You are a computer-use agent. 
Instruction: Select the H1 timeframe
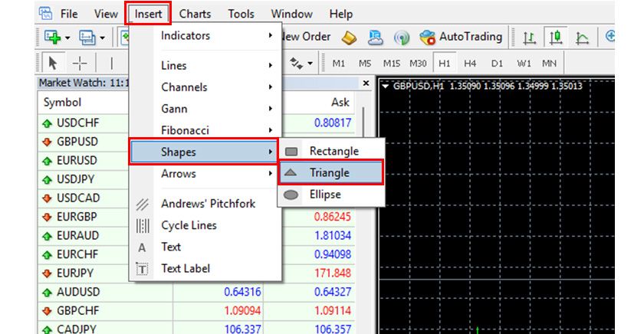445,63
